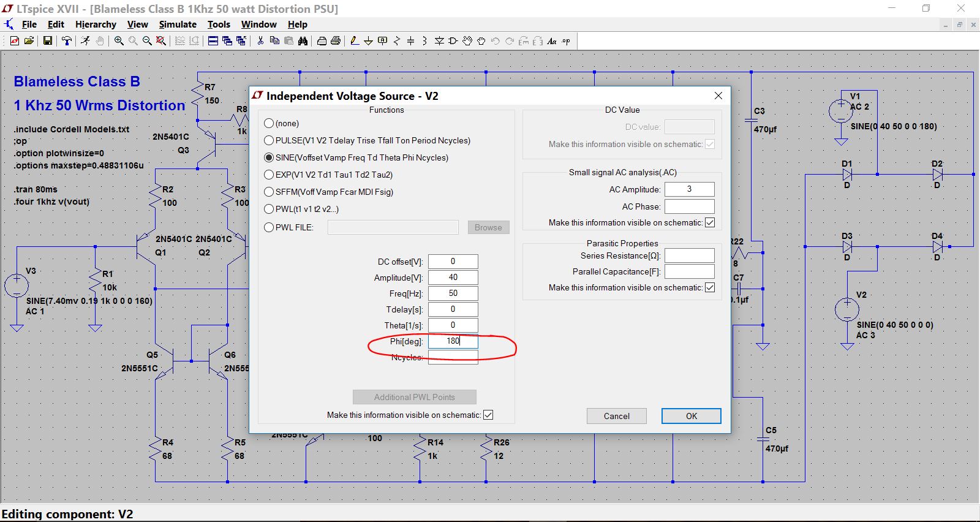Click the Open file folder icon

tap(29, 41)
